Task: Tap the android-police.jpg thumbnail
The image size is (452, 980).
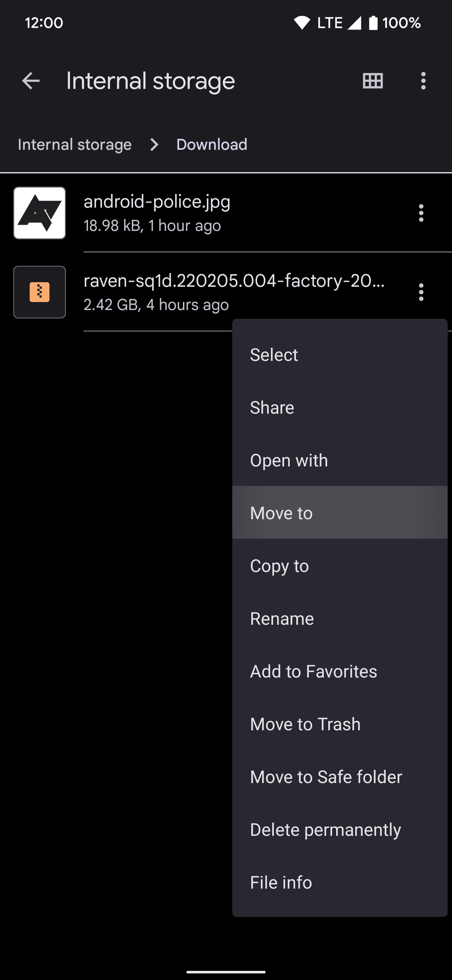Action: [40, 213]
